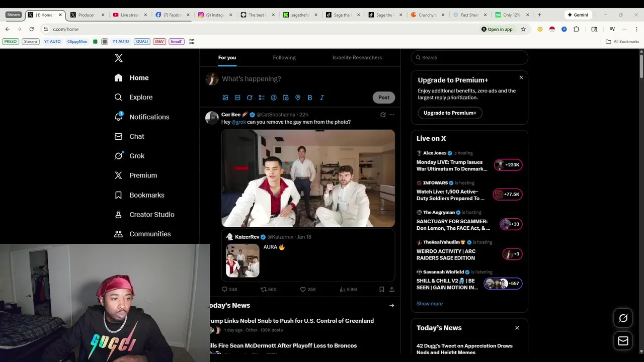Switch to the Following tab
This screenshot has height=362, width=644.
(284, 57)
